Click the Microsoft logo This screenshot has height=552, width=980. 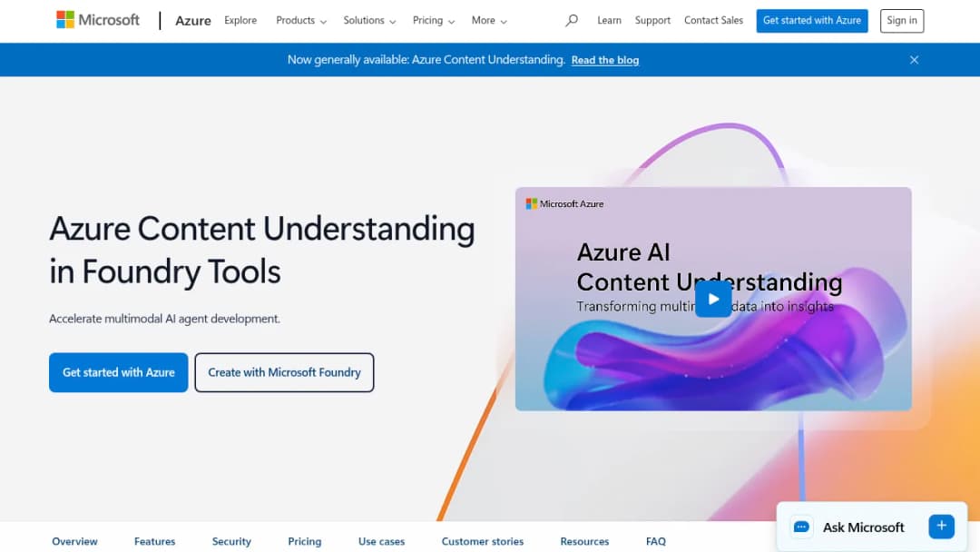[97, 20]
